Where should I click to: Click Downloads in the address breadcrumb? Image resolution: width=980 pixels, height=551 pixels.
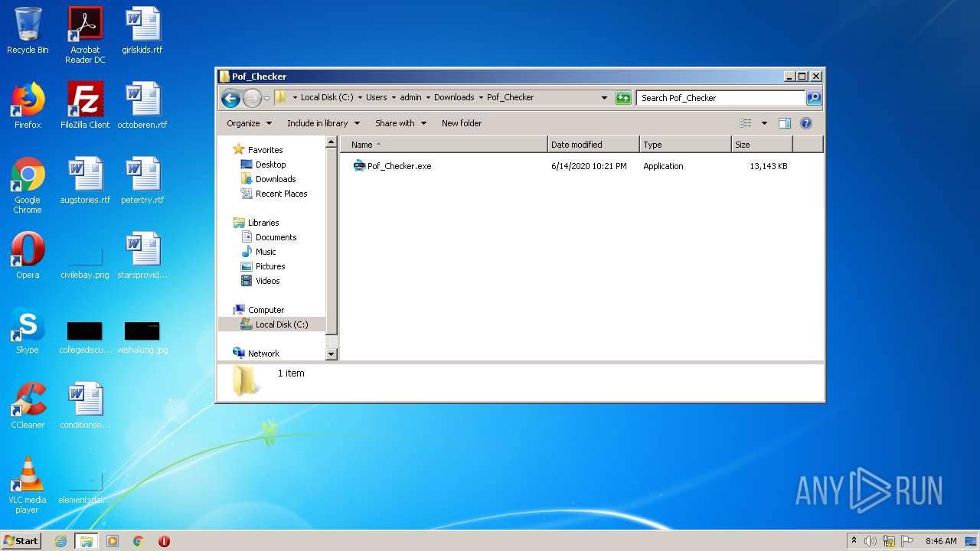[454, 98]
